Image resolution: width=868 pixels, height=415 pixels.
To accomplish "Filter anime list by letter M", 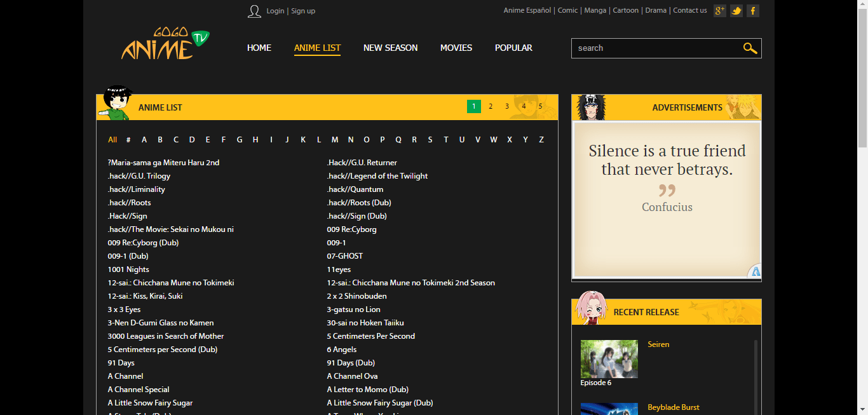I will coord(334,140).
